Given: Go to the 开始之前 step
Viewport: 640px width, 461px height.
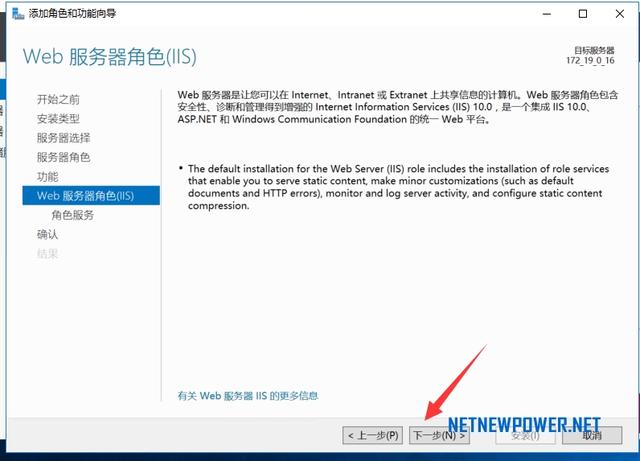Looking at the screenshot, I should (58, 99).
